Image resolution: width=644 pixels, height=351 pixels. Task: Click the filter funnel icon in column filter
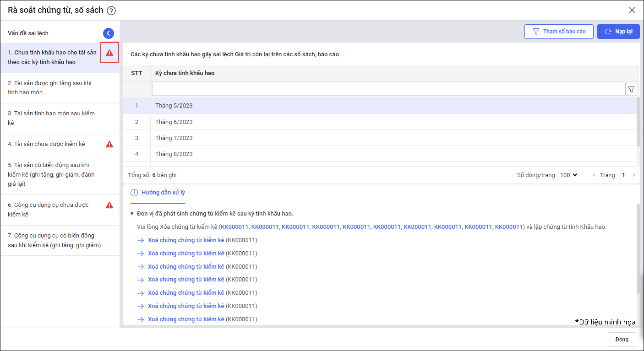point(631,89)
